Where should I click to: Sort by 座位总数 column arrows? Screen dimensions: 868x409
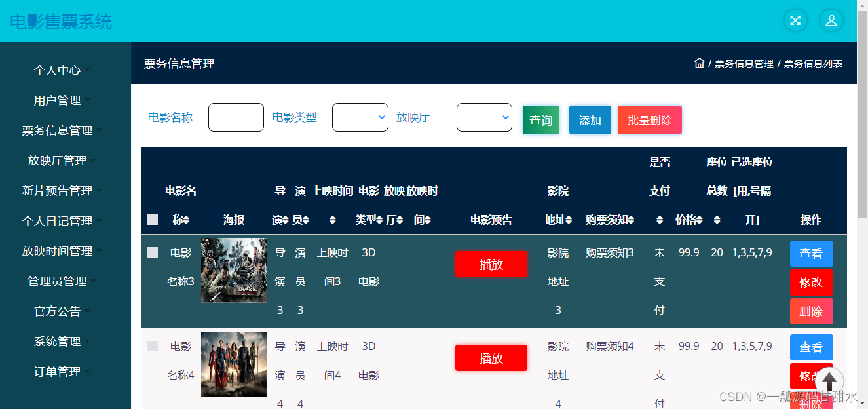coord(717,220)
